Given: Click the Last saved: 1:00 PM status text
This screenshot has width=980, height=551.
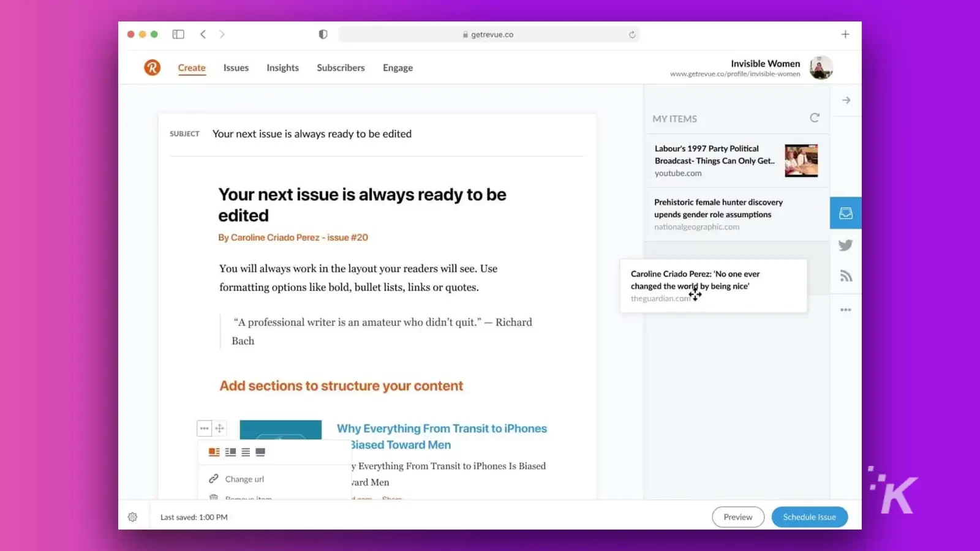Looking at the screenshot, I should point(194,517).
